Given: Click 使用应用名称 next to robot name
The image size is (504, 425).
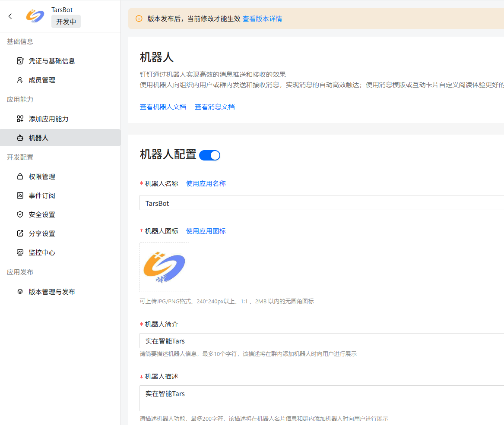Looking at the screenshot, I should 206,183.
